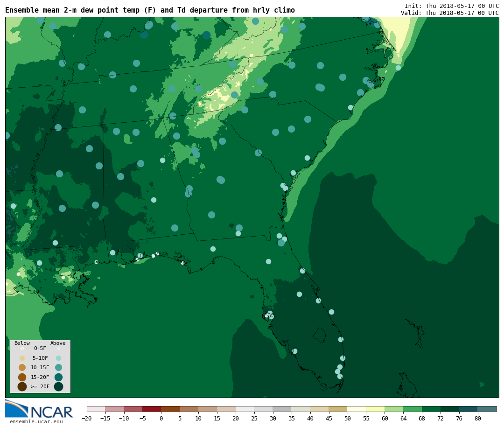
Task: Click the '25' colorbar tick label
Action: pos(254,418)
